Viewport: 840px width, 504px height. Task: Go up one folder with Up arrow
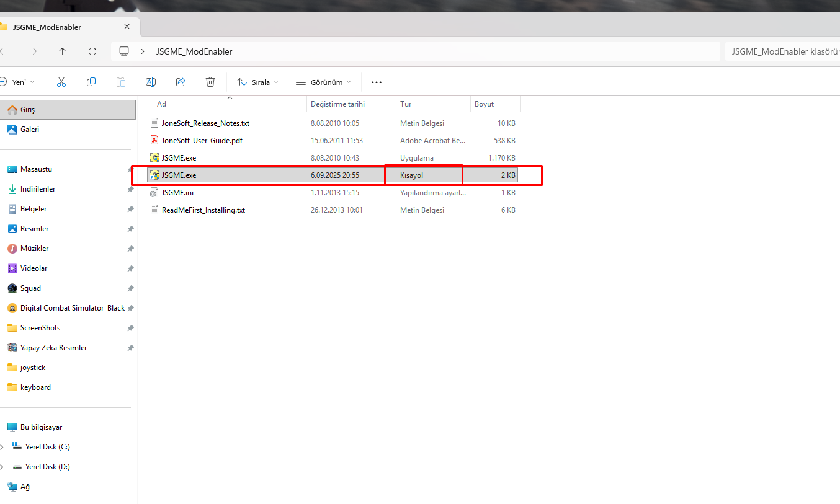point(62,51)
